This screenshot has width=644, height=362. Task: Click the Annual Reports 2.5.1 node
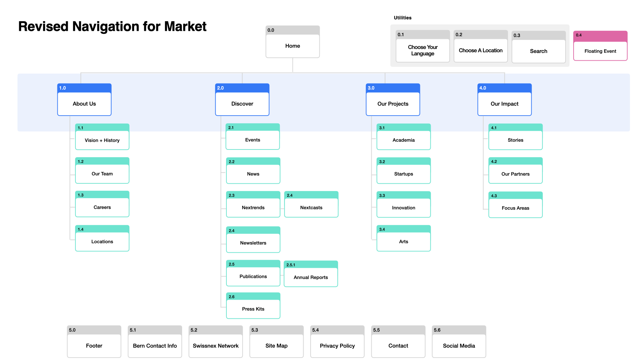[311, 274]
